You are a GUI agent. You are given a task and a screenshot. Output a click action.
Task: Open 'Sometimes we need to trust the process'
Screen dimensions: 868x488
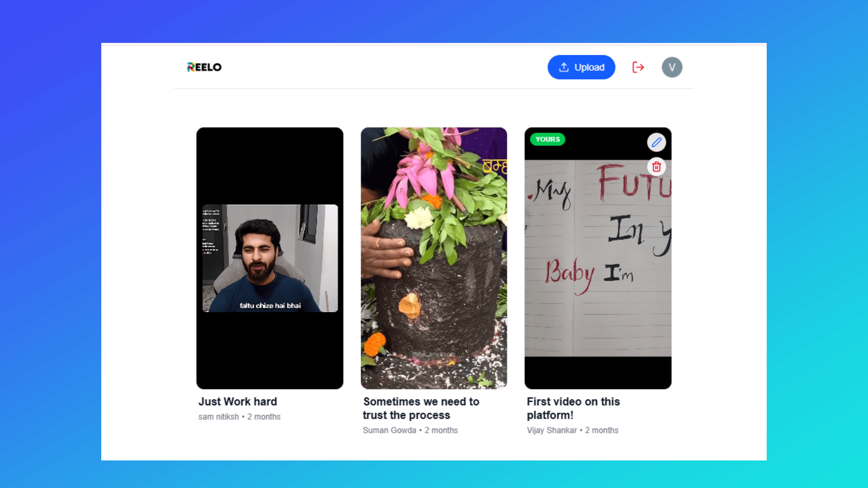coord(421,408)
